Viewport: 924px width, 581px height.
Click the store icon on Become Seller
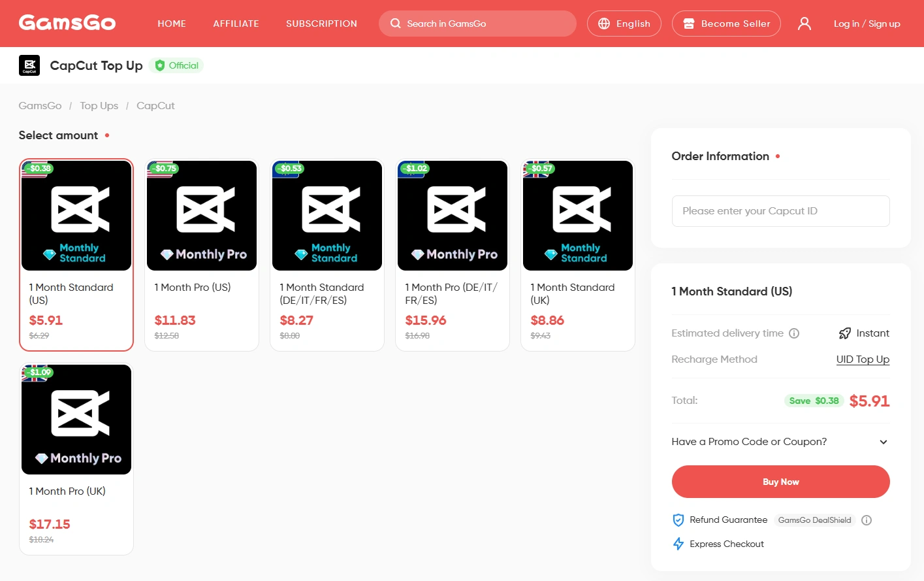pyautogui.click(x=688, y=24)
